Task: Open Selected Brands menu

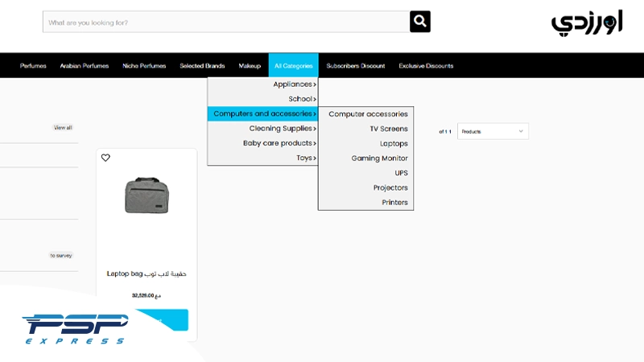Action: tap(202, 66)
